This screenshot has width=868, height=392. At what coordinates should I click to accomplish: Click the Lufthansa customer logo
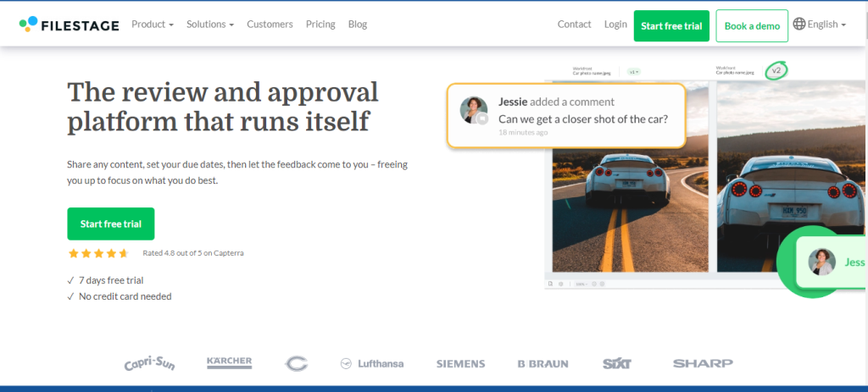(x=372, y=364)
